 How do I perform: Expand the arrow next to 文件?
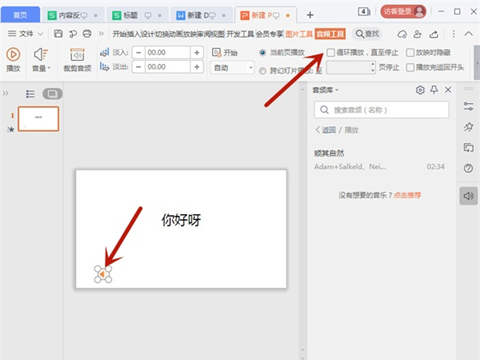40,34
